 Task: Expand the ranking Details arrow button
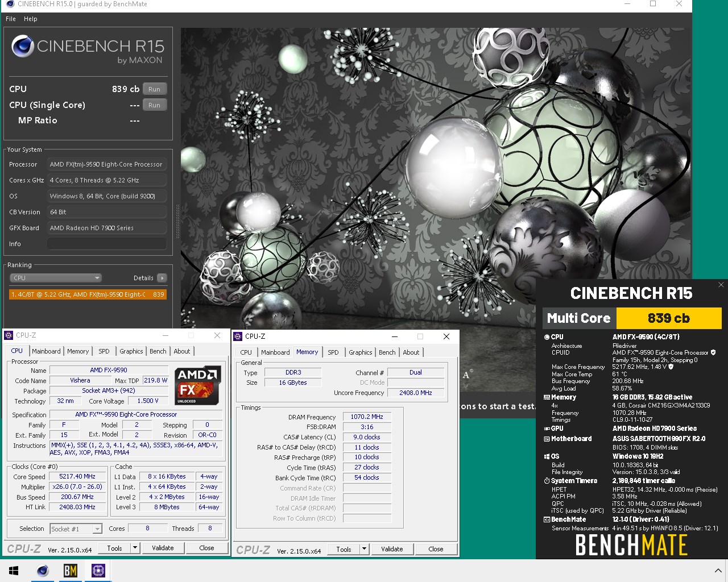click(162, 278)
